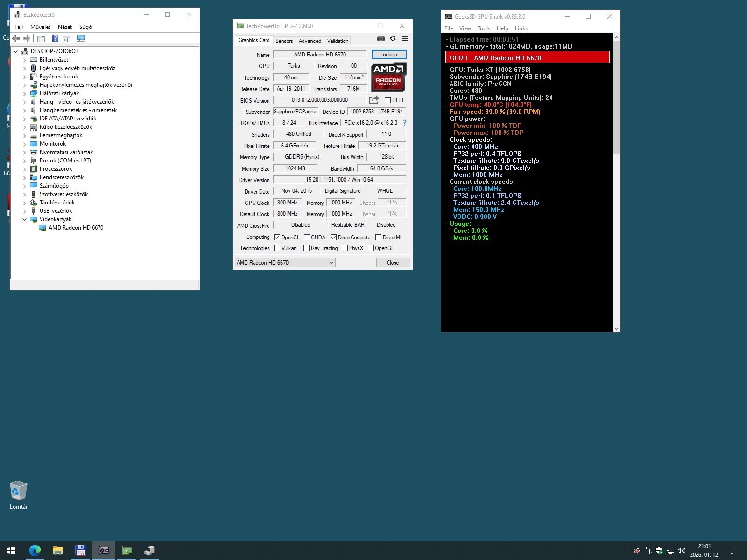Expand the Monitorok category
The image size is (747, 560).
coord(25,144)
